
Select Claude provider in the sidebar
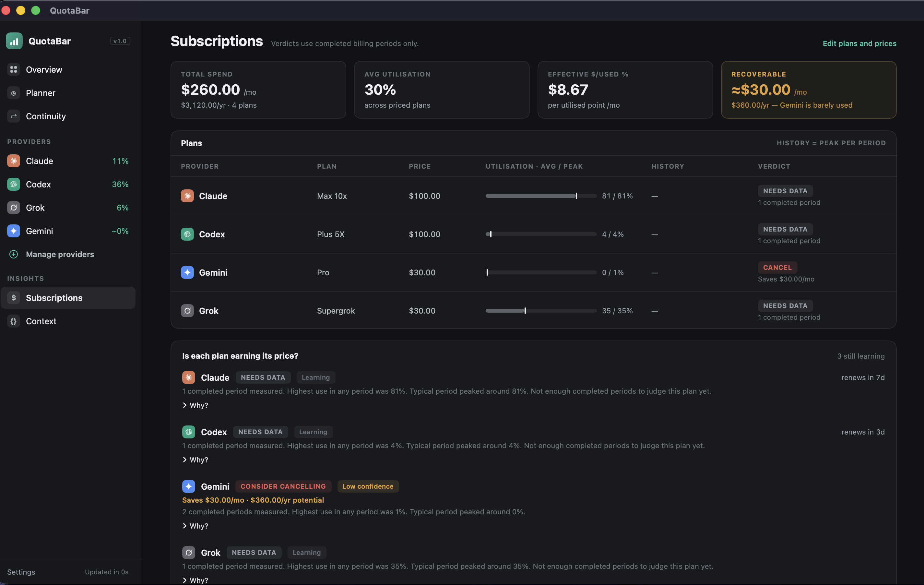[x=68, y=161]
